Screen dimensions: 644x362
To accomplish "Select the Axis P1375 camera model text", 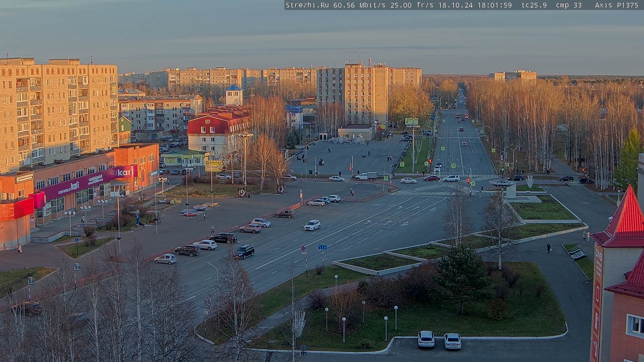I will (x=617, y=5).
